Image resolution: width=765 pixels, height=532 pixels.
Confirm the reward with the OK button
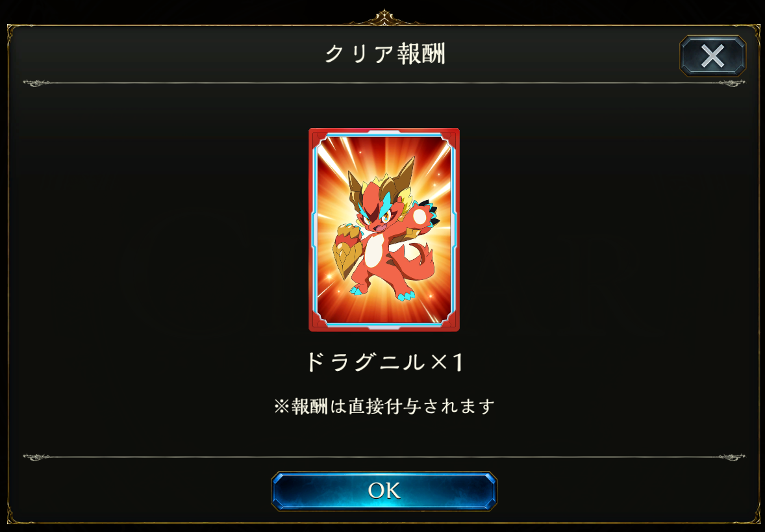(384, 491)
